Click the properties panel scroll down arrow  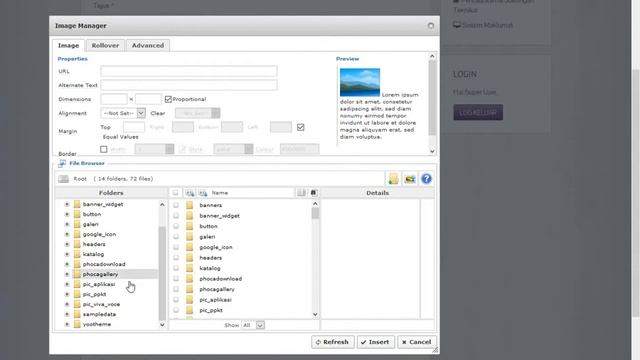pyautogui.click(x=432, y=151)
